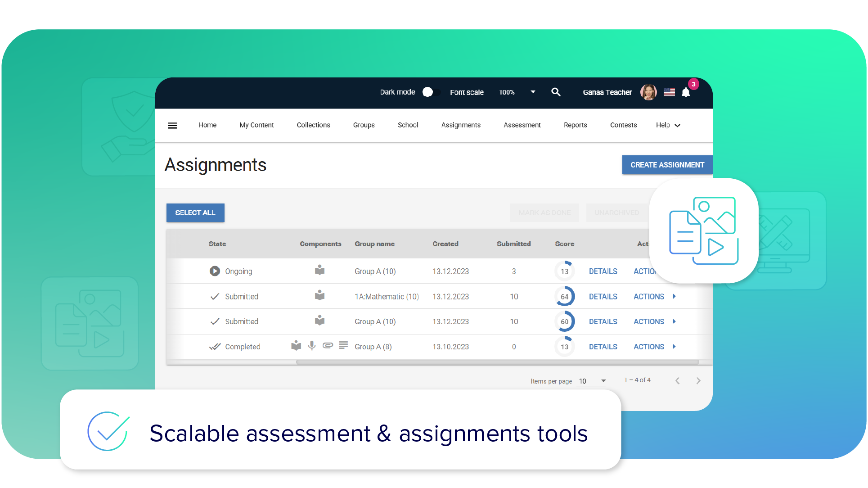Image resolution: width=868 pixels, height=488 pixels.
Task: Open DETAILS for the Completed assignment
Action: tap(603, 347)
